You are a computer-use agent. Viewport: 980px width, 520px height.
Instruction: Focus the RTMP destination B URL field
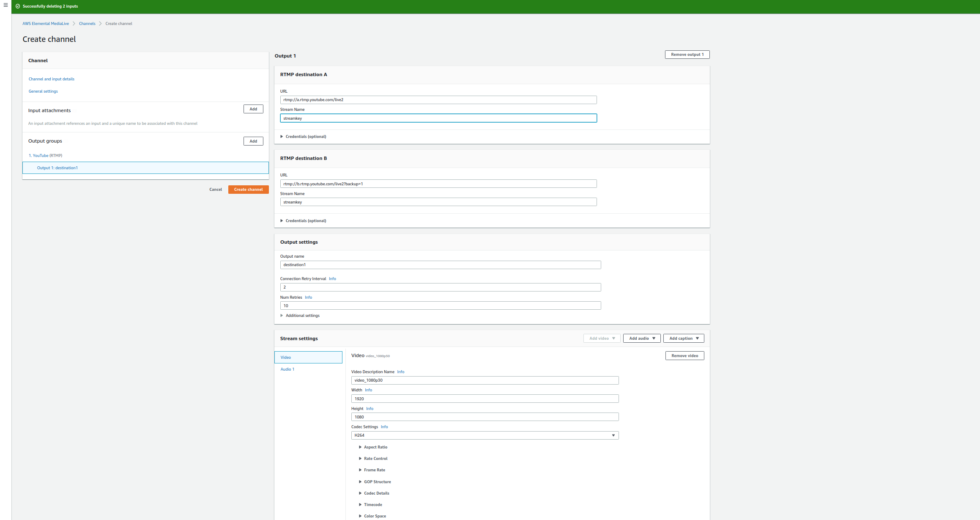(x=438, y=184)
